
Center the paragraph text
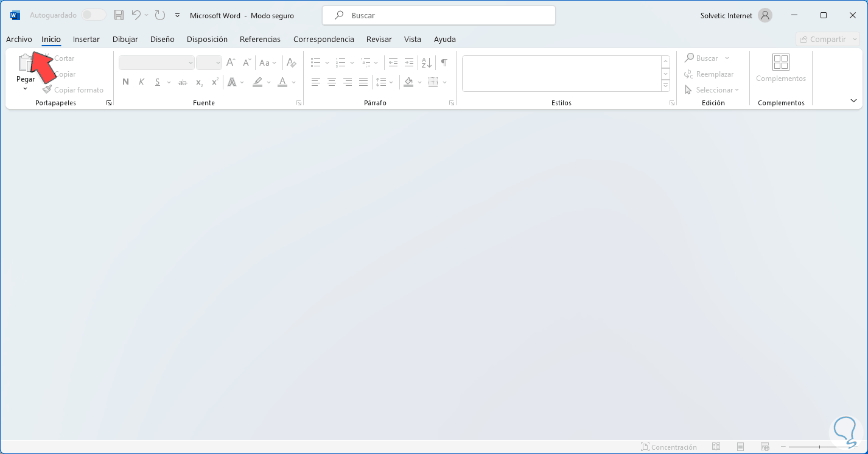tap(331, 82)
